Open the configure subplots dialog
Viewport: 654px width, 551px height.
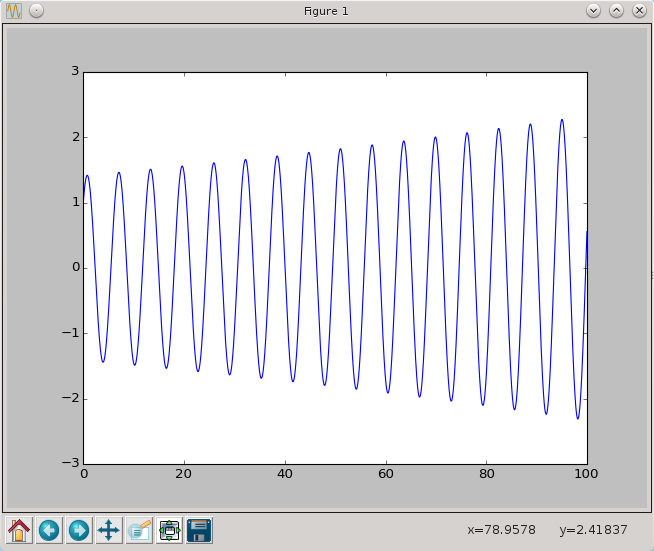pos(169,530)
